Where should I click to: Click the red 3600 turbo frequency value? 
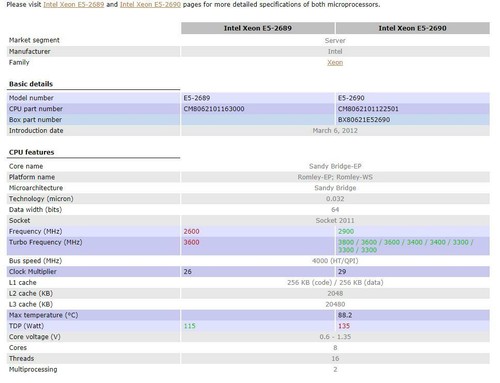click(x=191, y=242)
